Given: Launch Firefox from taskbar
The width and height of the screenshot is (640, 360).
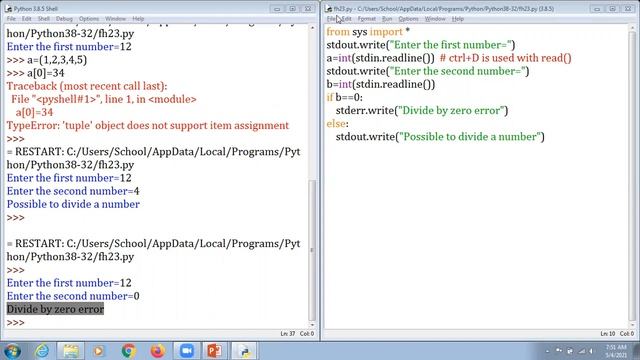Looking at the screenshot, I should coord(157,351).
